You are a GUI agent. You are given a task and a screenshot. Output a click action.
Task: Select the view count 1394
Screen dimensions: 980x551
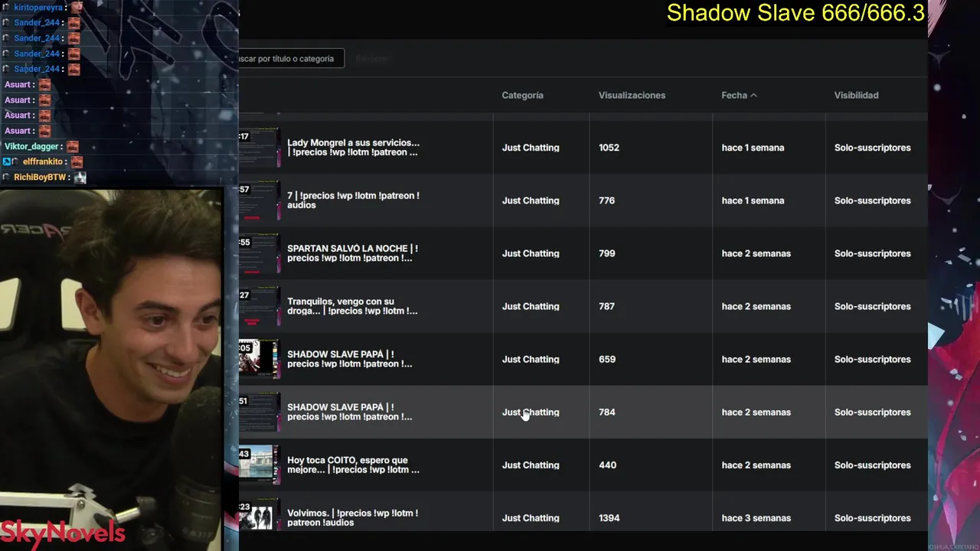(x=609, y=518)
